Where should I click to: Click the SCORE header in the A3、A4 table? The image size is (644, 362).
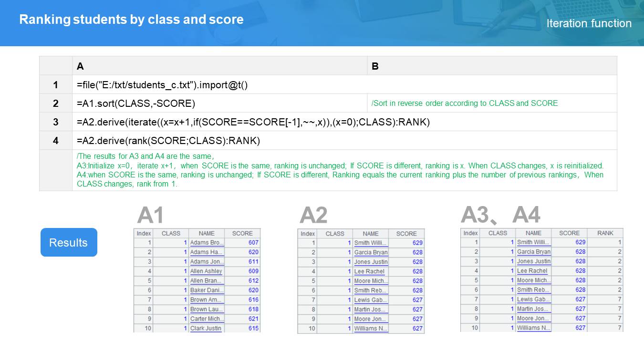tap(570, 233)
